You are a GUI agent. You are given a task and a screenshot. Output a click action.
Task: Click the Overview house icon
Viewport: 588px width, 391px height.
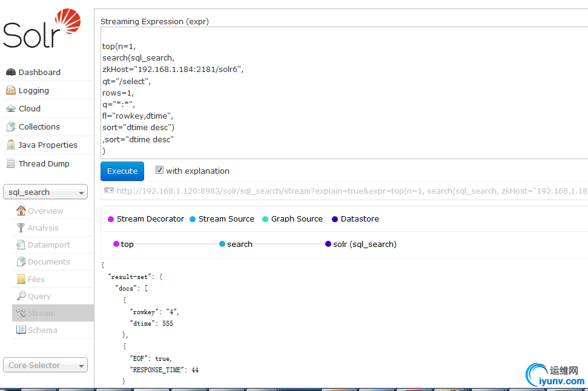coord(21,211)
